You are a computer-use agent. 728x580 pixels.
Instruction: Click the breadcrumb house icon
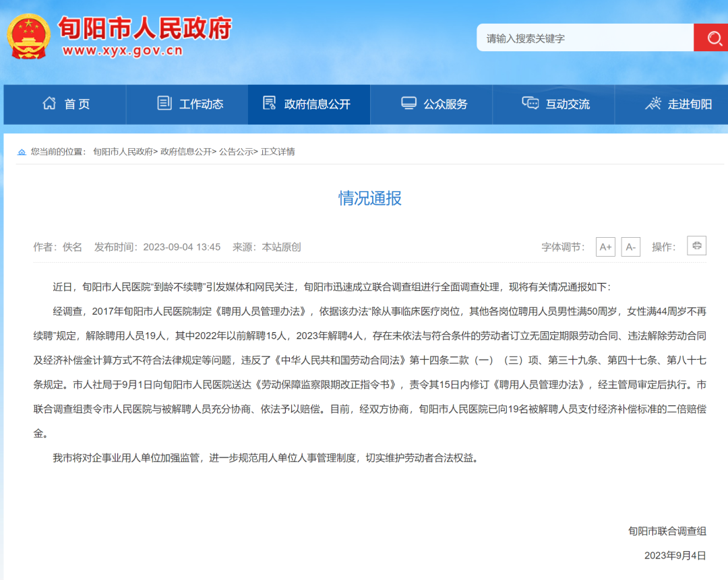click(22, 152)
